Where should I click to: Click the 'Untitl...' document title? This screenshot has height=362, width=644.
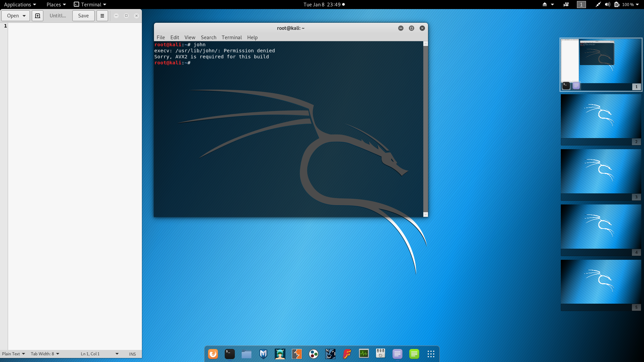[x=58, y=16]
